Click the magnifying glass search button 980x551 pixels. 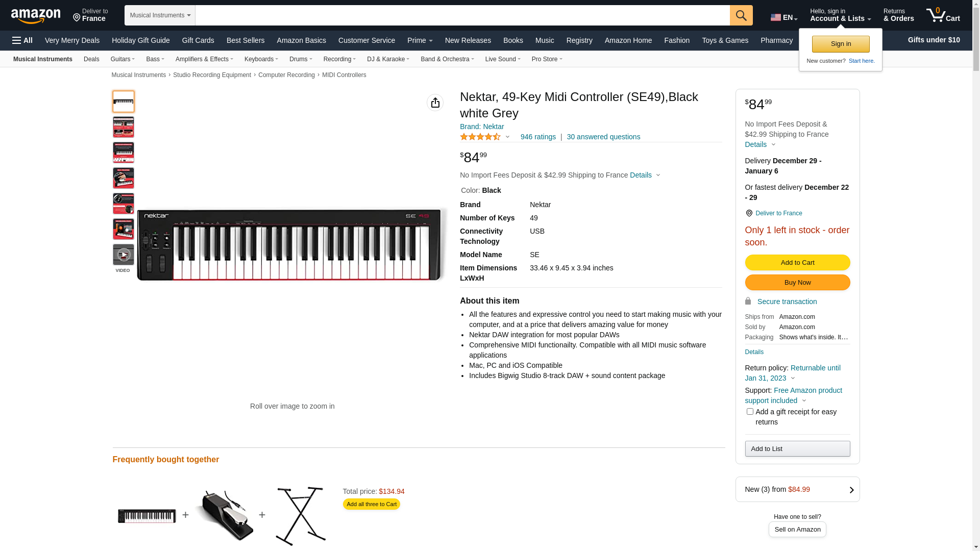(741, 15)
